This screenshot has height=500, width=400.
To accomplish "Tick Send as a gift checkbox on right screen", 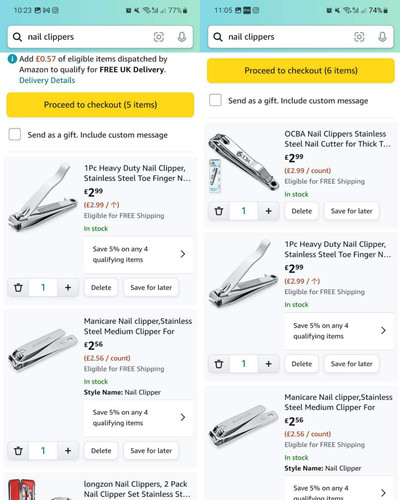I will [215, 100].
